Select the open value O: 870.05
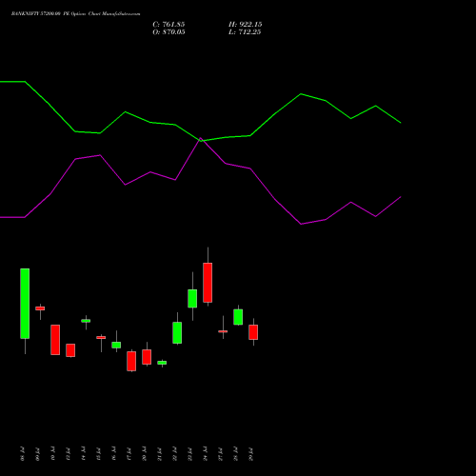 pos(169,32)
